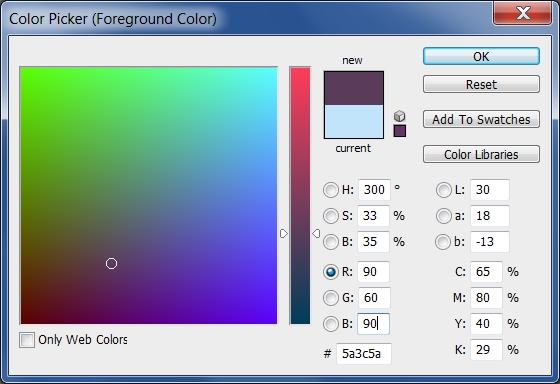Image resolution: width=560 pixels, height=384 pixels.
Task: Click the C cyan field showing 65
Action: pos(486,272)
